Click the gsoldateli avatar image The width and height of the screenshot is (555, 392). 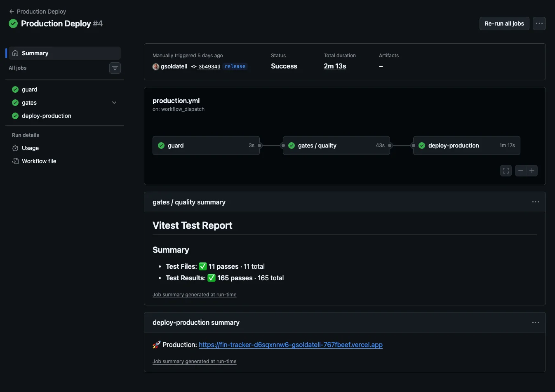[x=156, y=66]
